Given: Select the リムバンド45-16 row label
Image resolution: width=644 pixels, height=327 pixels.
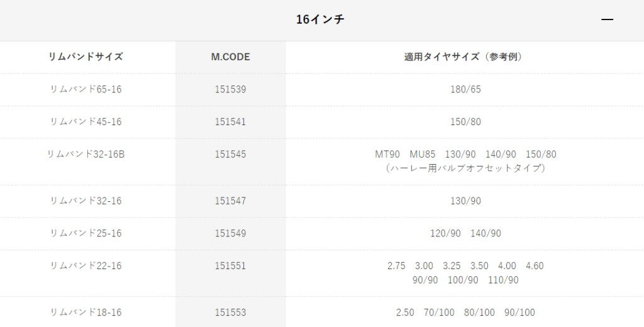Looking at the screenshot, I should (86, 121).
